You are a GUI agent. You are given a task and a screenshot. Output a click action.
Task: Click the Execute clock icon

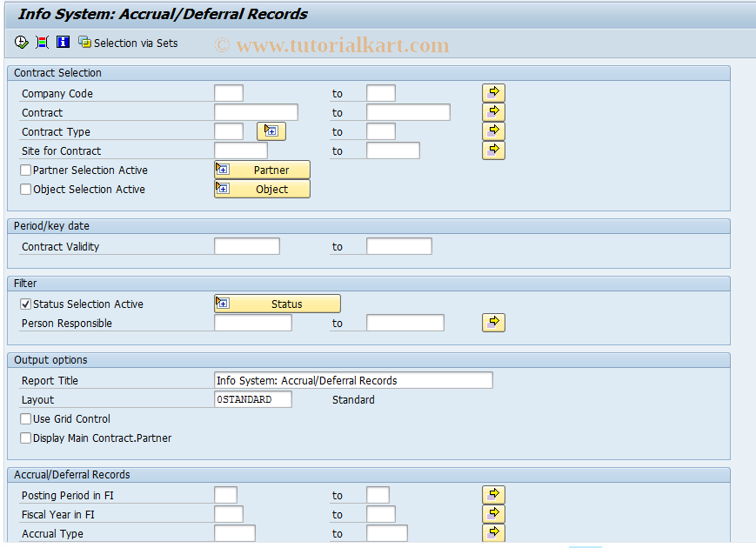[21, 43]
